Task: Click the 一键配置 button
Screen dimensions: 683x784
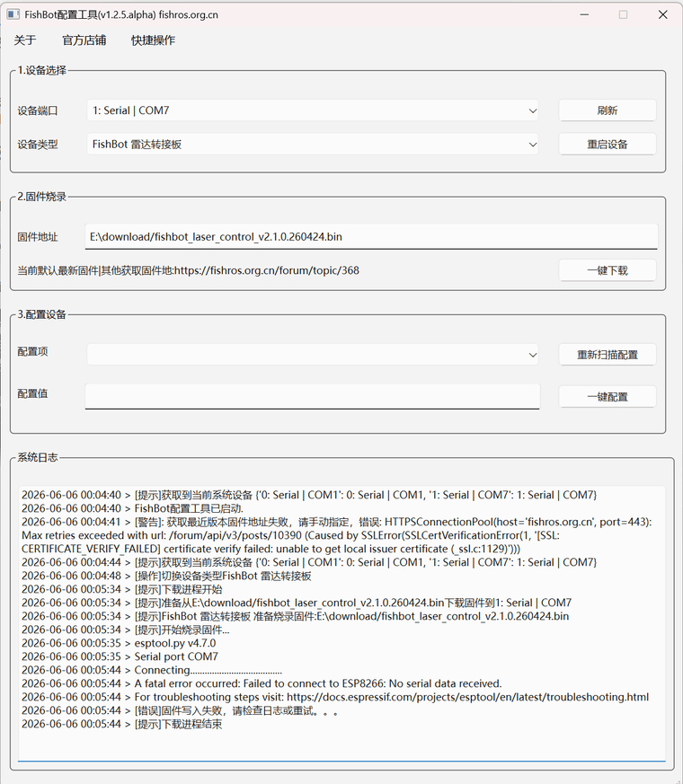Action: pos(607,397)
